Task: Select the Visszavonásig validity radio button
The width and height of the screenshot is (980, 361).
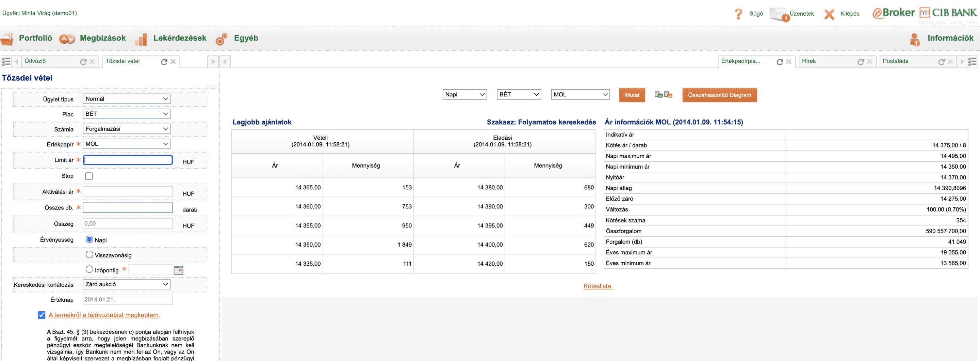Action: 89,254
